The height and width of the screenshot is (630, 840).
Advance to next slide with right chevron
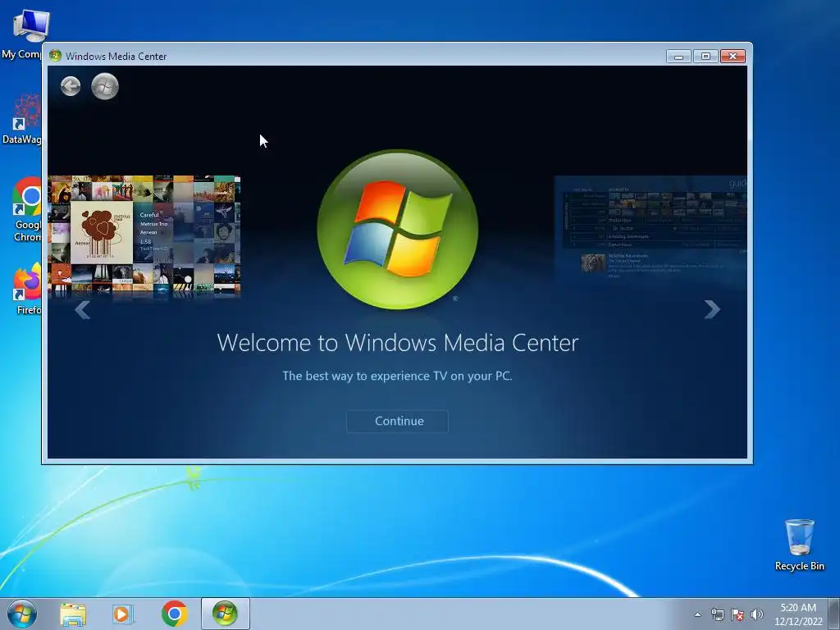(712, 309)
